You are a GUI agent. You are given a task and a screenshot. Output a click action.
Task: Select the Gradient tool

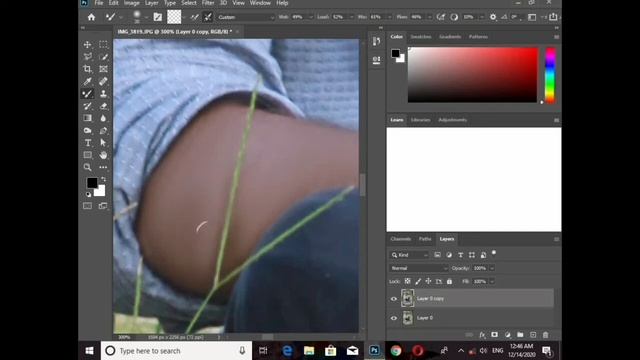point(87,118)
